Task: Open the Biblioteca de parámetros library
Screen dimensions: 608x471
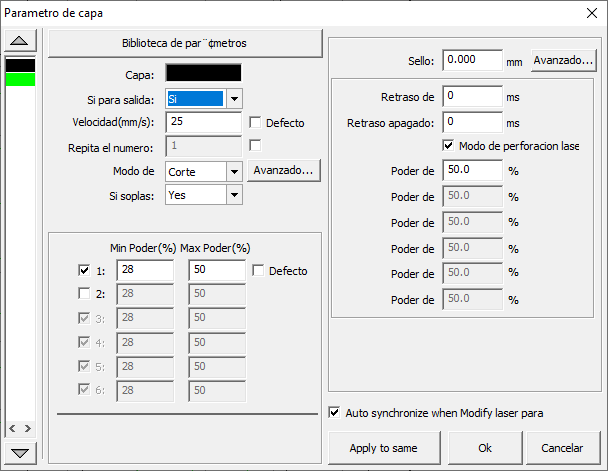Action: tap(185, 44)
